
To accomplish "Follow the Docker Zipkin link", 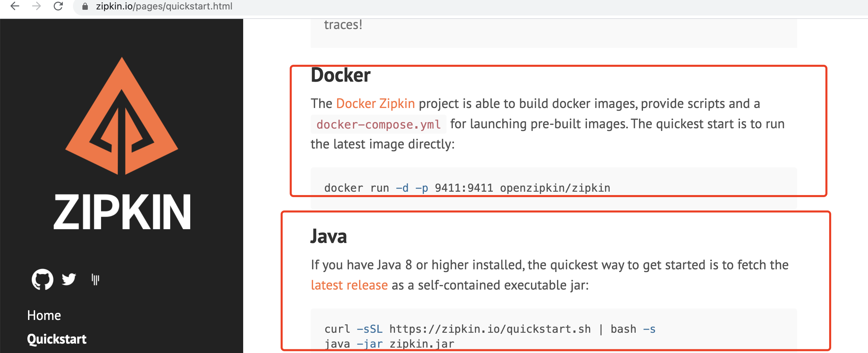I will pyautogui.click(x=375, y=104).
